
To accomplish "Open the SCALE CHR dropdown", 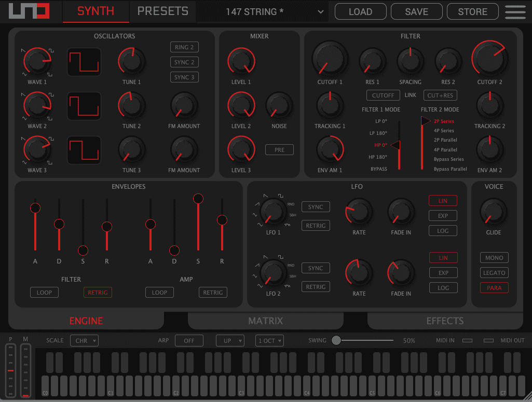I will pyautogui.click(x=84, y=341).
